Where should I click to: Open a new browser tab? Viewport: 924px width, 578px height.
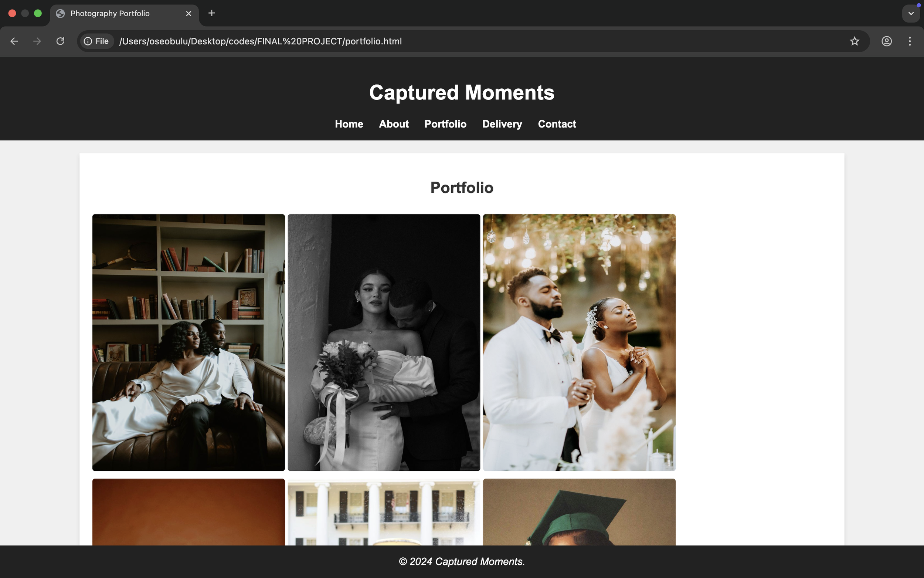pos(212,13)
